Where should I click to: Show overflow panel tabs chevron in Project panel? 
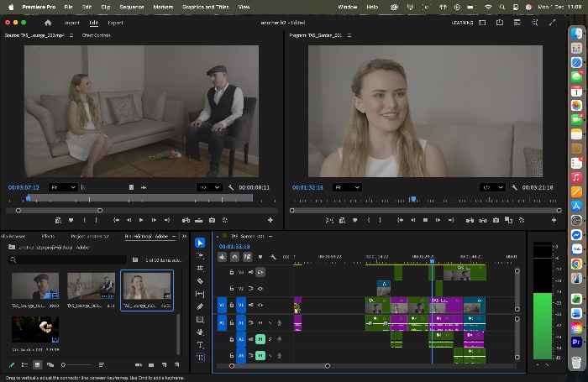tap(184, 236)
